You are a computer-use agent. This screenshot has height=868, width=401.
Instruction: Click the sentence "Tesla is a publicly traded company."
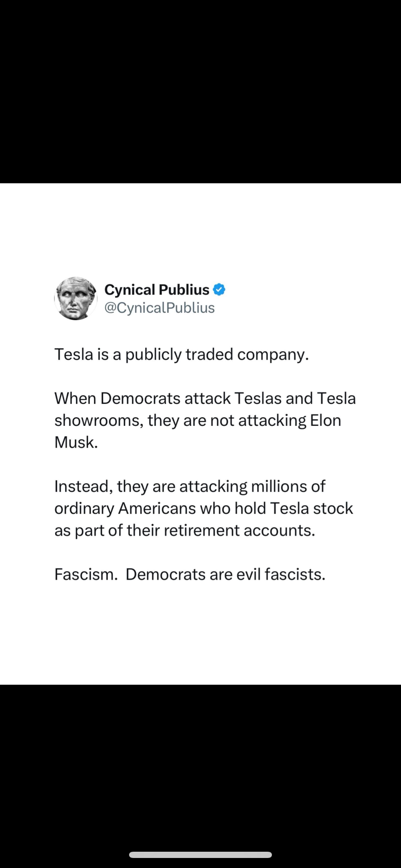[181, 354]
